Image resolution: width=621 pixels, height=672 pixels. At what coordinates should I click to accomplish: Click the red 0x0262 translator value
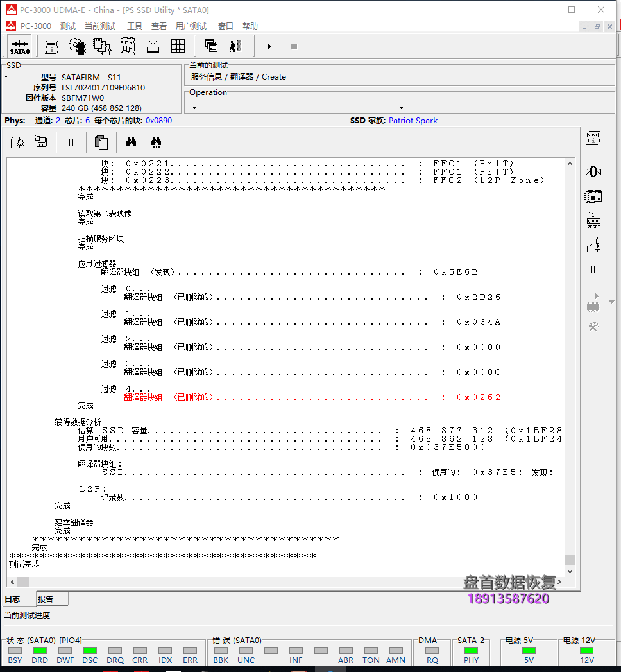479,397
